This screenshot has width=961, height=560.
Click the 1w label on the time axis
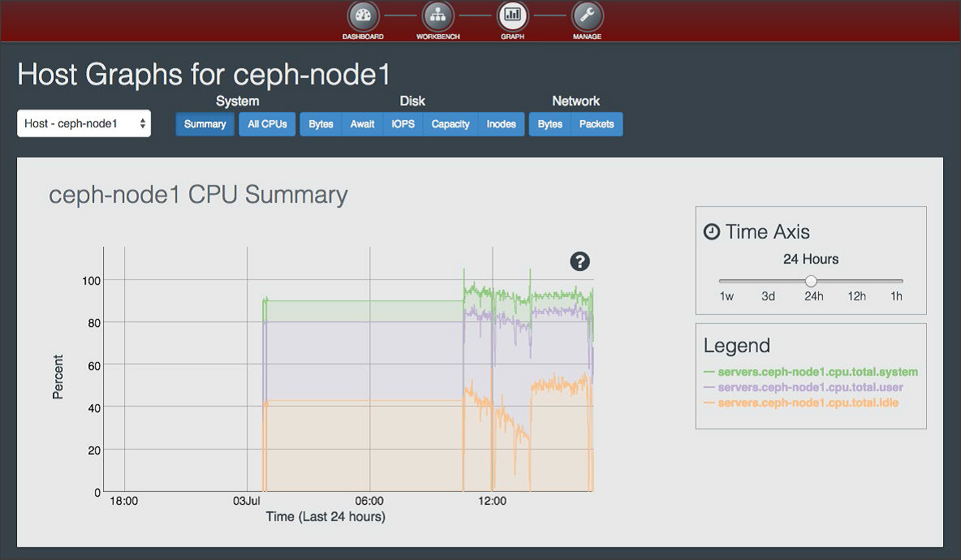[x=726, y=296]
